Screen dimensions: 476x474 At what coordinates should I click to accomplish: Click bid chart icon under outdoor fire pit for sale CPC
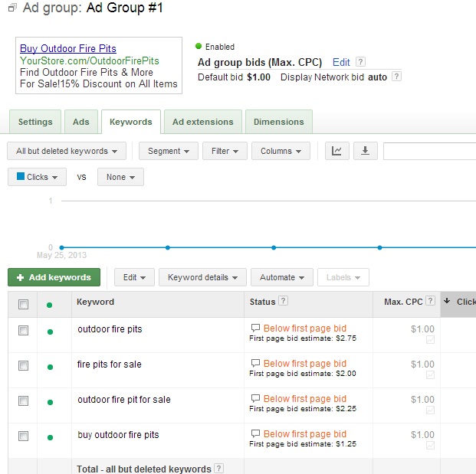click(430, 410)
